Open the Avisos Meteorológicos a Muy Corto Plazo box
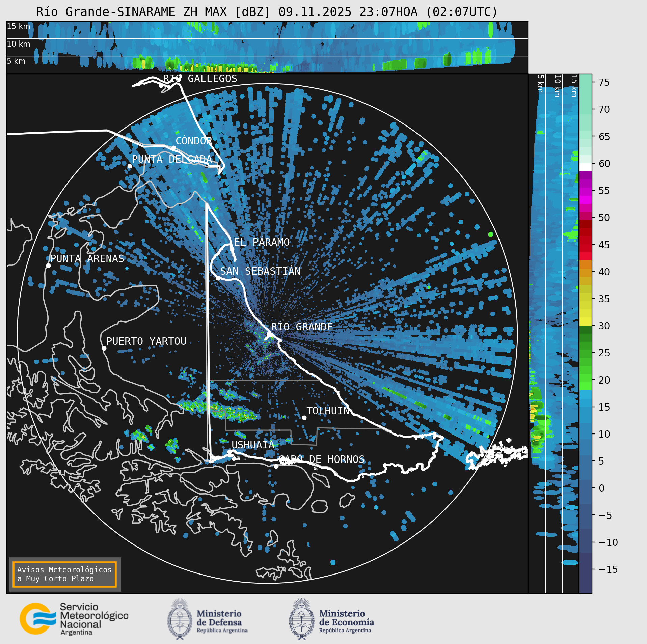Screen dimensions: 647x644 64,574
